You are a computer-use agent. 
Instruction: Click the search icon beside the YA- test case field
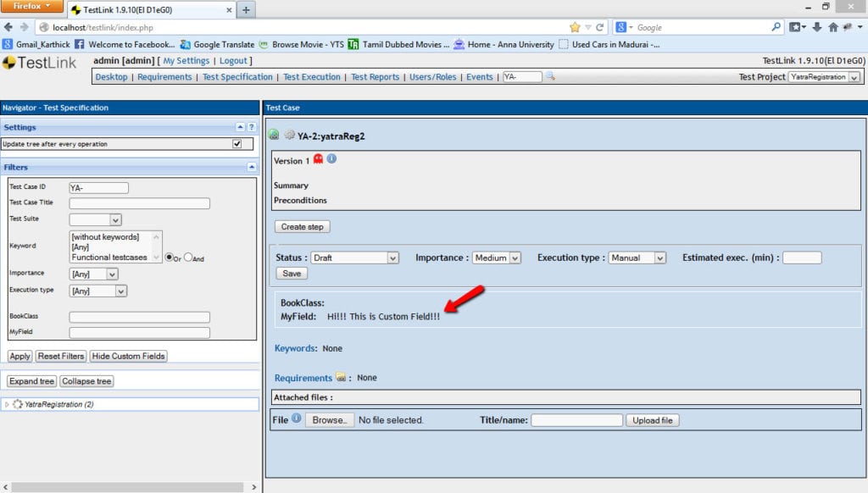click(x=550, y=76)
